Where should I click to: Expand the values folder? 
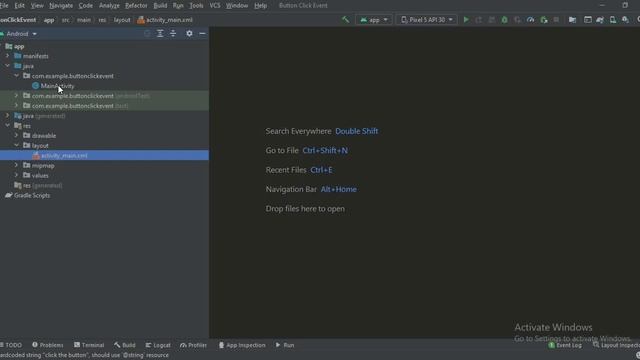pyautogui.click(x=16, y=175)
